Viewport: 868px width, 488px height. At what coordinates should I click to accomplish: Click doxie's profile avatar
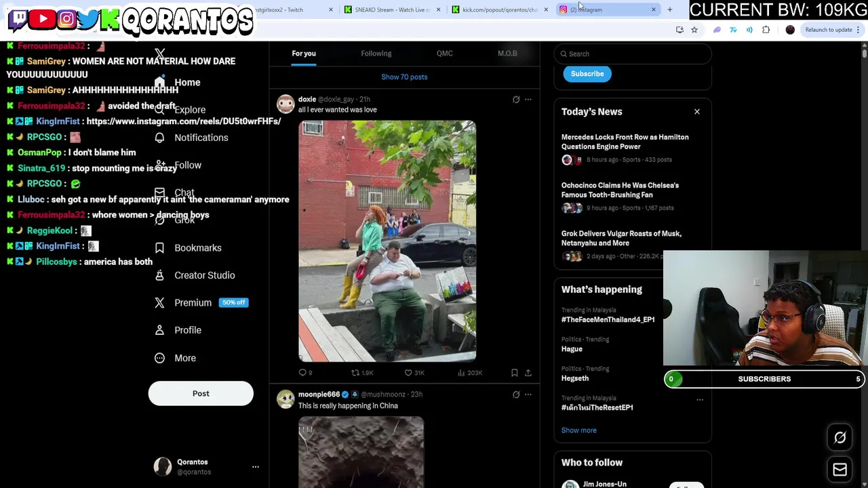pos(285,104)
